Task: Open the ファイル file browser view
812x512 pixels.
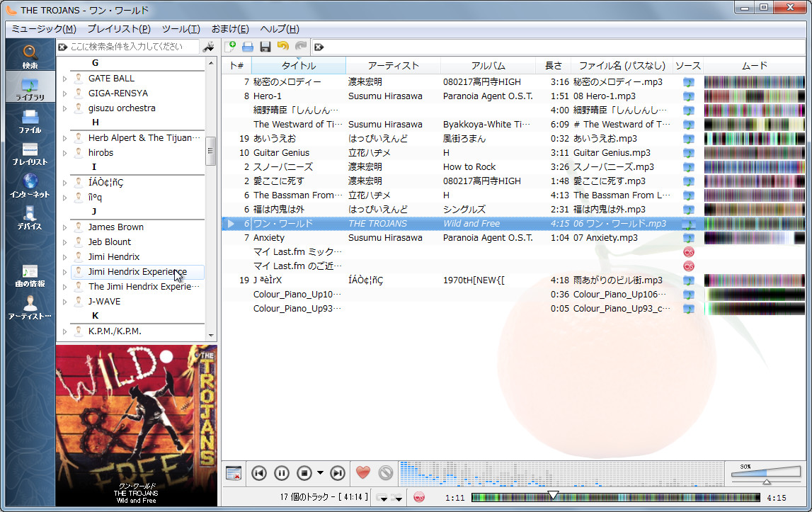Action: click(x=30, y=121)
